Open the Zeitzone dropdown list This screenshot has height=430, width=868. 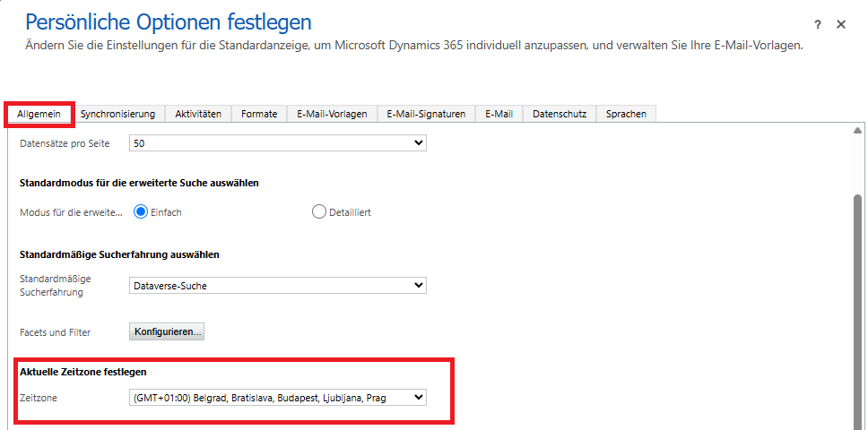click(x=278, y=397)
